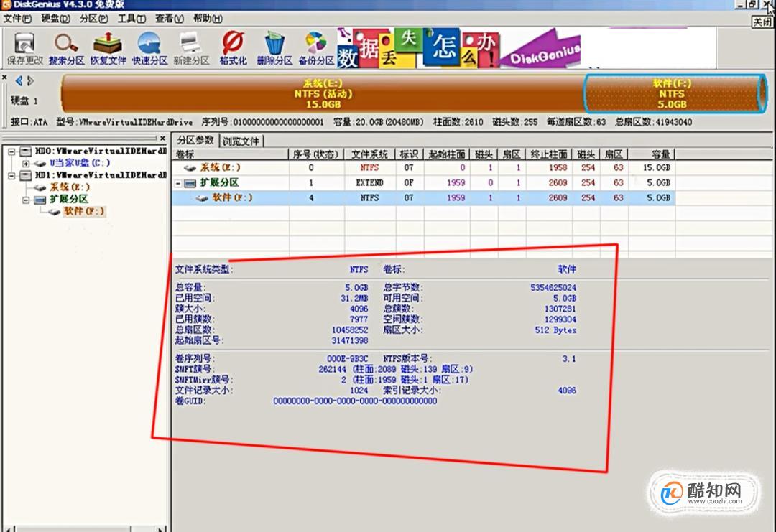
Task: Go to the next disk with right arrow
Action: pyautogui.click(x=31, y=80)
